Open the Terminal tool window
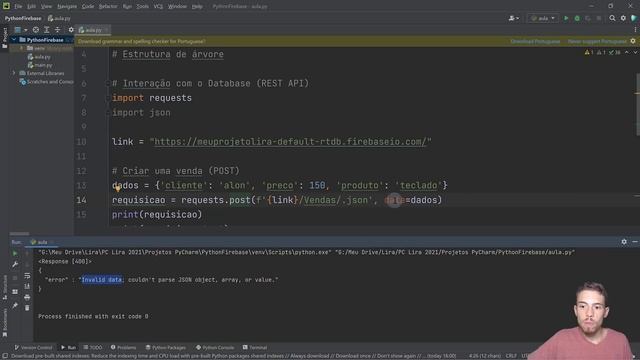Screen dimensions: 640x360 coord(255,347)
